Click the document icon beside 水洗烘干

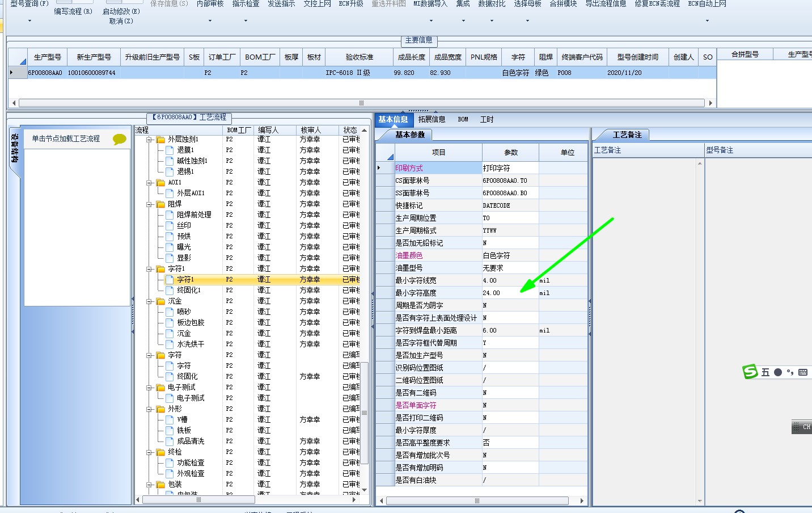click(x=170, y=344)
